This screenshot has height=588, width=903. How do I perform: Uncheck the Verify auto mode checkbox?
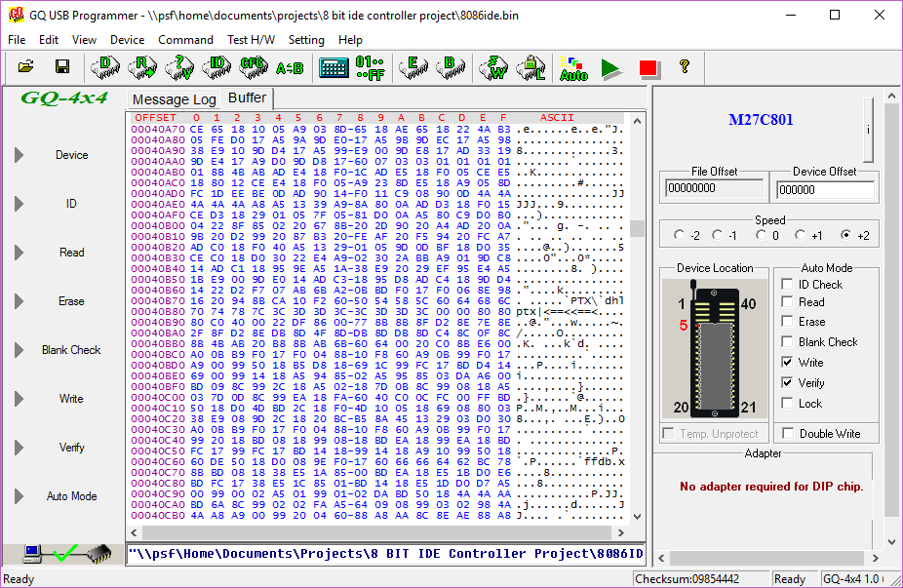(x=787, y=383)
